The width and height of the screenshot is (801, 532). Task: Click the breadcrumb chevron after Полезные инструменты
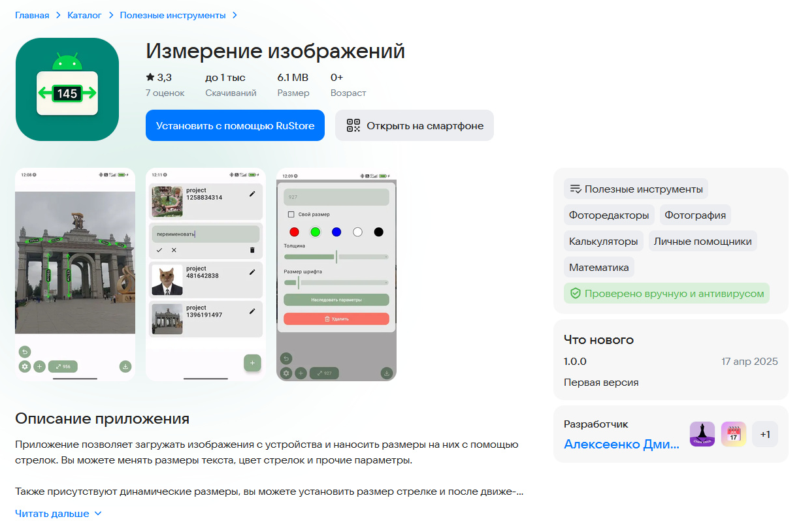235,15
